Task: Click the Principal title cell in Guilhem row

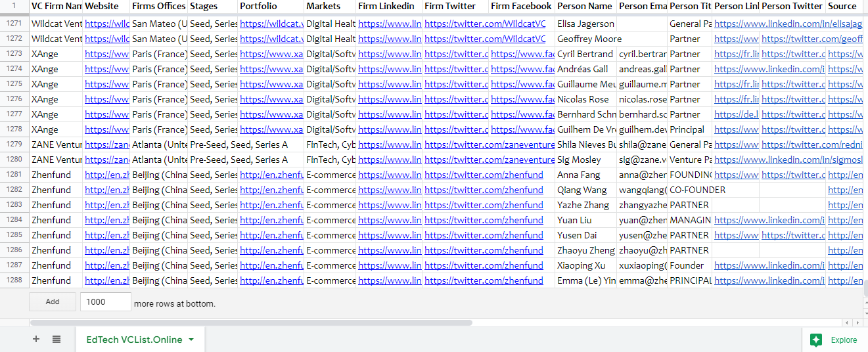Action: (x=690, y=129)
